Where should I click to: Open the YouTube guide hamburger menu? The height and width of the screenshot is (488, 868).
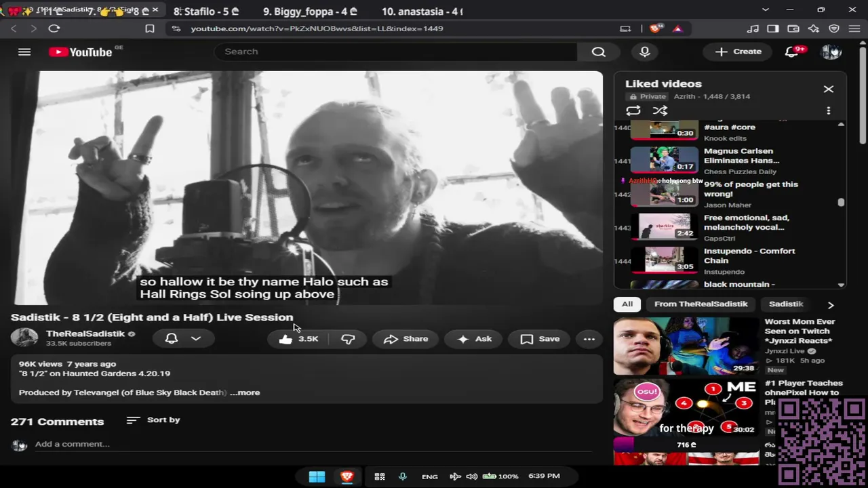(24, 52)
